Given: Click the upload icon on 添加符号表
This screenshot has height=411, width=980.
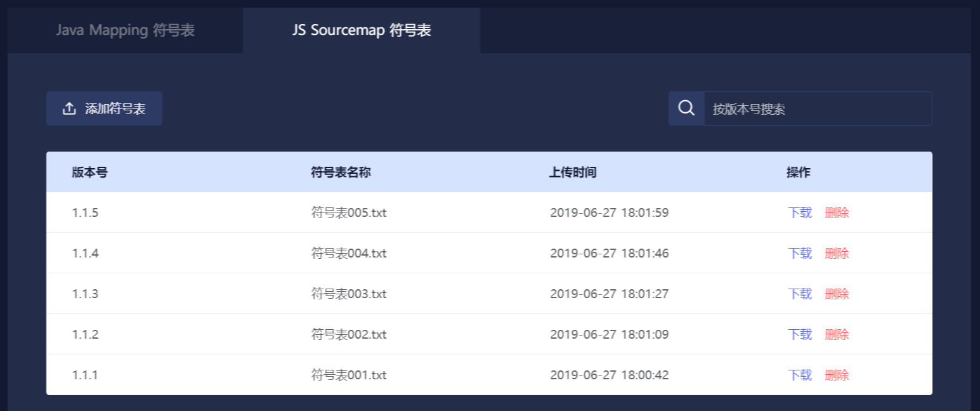Looking at the screenshot, I should tap(69, 108).
